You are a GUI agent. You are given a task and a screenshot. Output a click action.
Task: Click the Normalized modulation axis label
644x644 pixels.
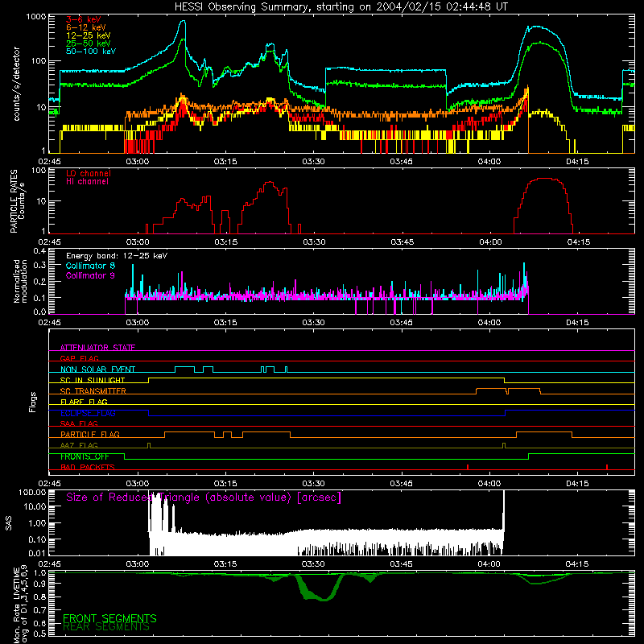point(20,281)
